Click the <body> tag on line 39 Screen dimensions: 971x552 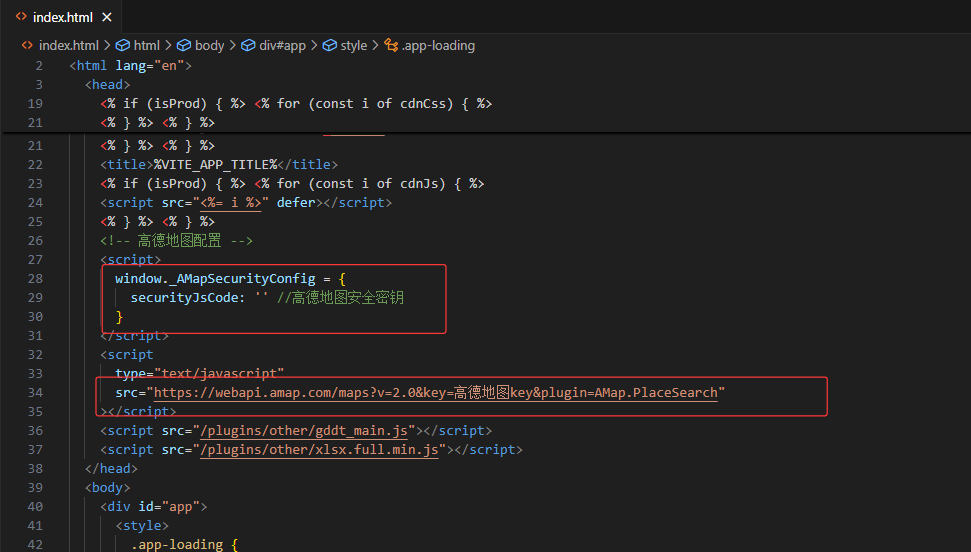coord(108,488)
